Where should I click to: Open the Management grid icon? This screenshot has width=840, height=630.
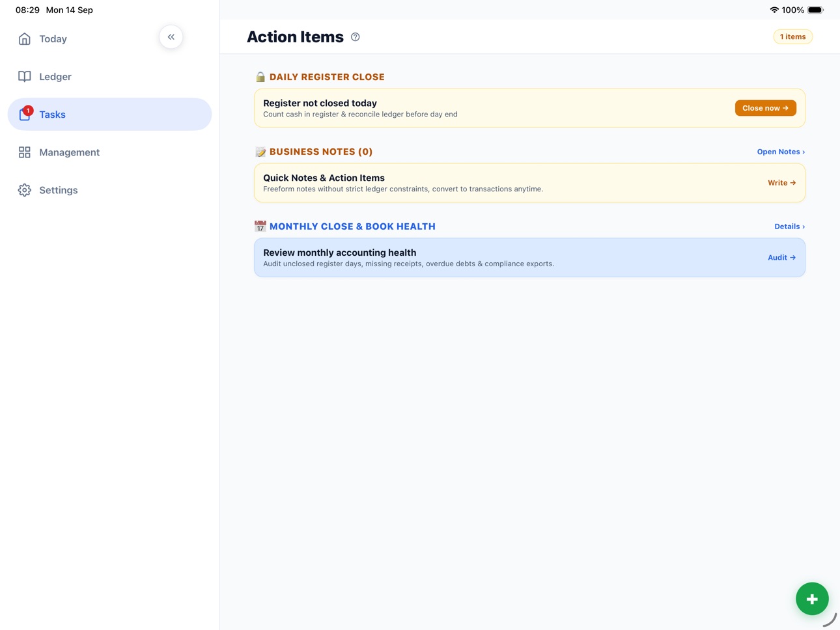[25, 152]
